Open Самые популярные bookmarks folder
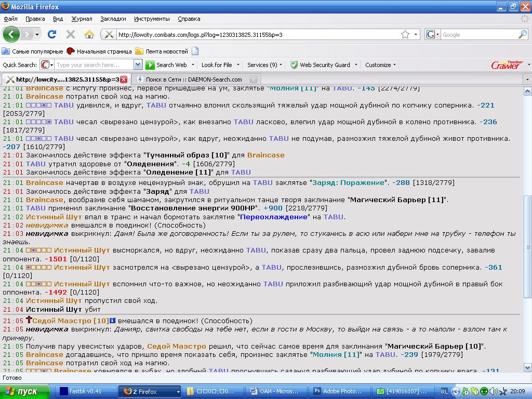The image size is (532, 399). [33, 51]
